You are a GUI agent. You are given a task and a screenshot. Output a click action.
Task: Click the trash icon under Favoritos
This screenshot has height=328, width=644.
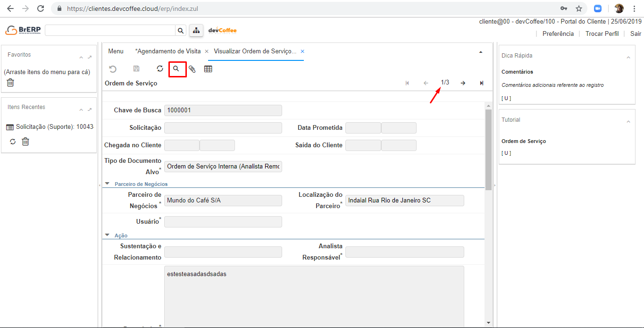click(10, 83)
